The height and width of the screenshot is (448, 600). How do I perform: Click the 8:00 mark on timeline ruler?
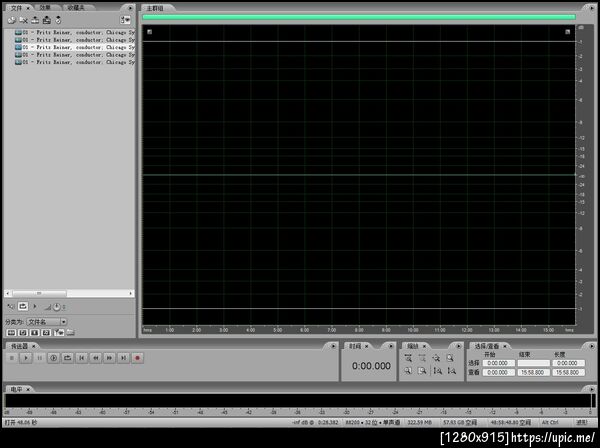pyautogui.click(x=359, y=330)
